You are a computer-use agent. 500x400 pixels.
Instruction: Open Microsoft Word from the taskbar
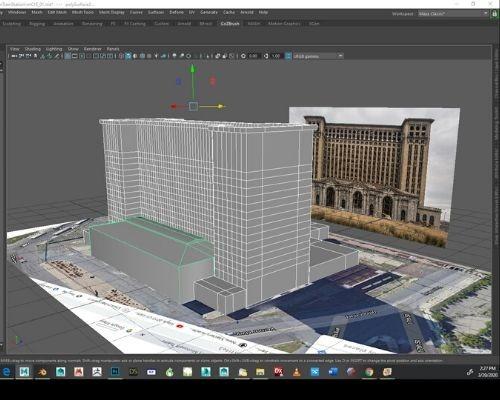333,372
